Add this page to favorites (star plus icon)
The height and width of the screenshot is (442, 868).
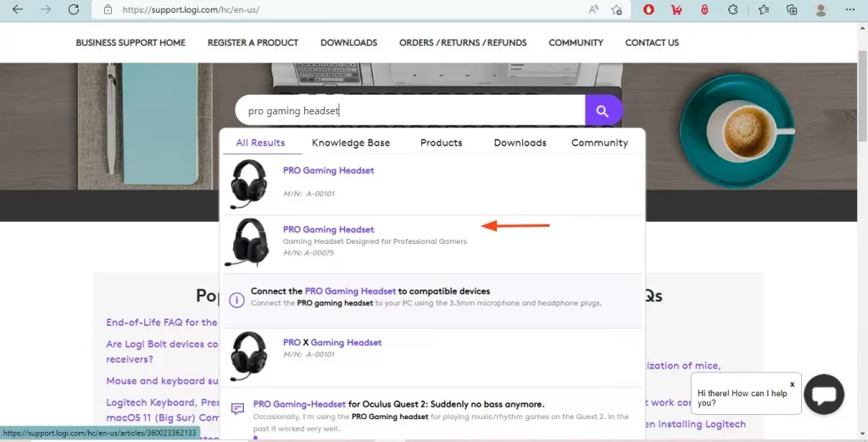(617, 9)
